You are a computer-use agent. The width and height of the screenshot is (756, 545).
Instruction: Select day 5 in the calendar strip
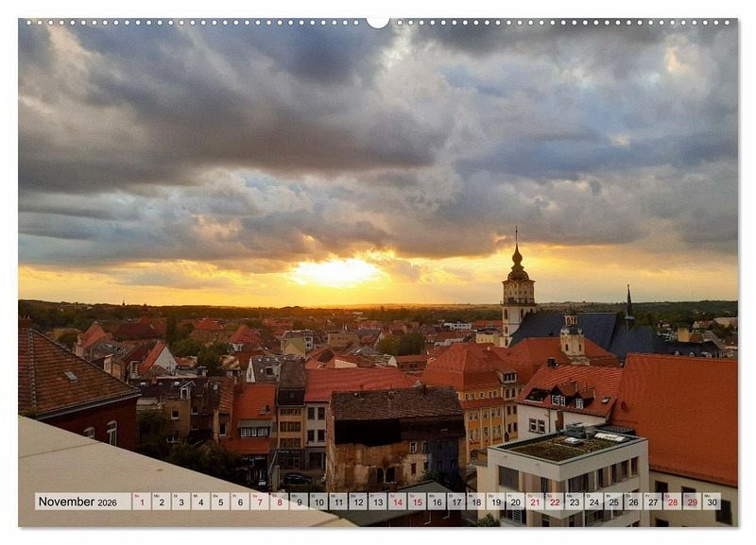pos(220,502)
